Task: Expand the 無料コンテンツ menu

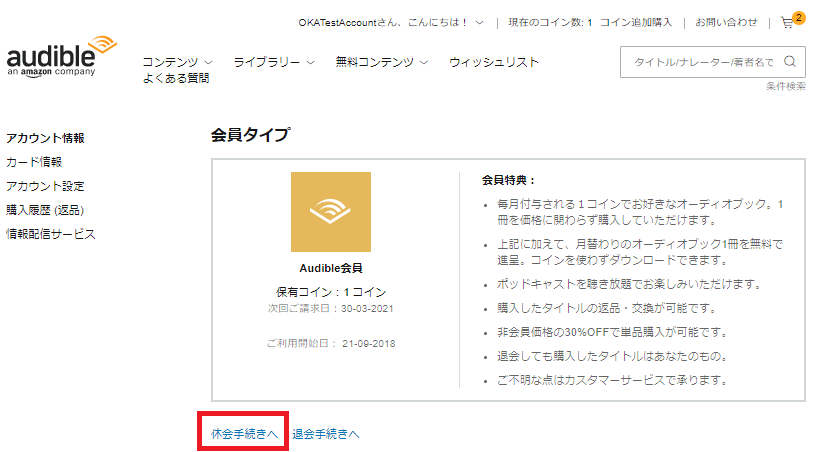Action: tap(381, 62)
